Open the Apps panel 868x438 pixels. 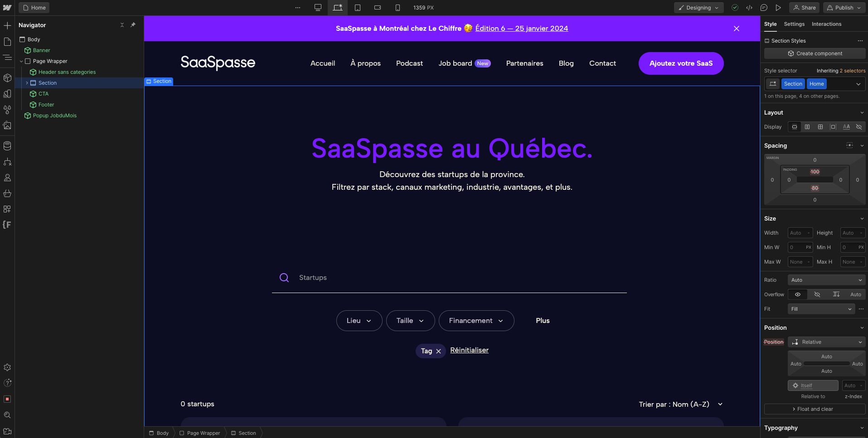pos(7,209)
